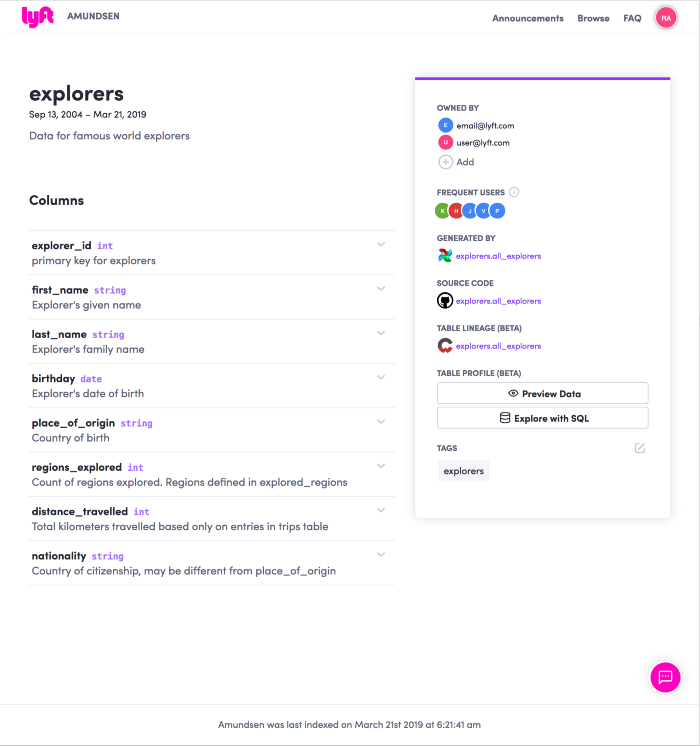The image size is (700, 746).
Task: Click the add owner plus icon
Action: (446, 162)
